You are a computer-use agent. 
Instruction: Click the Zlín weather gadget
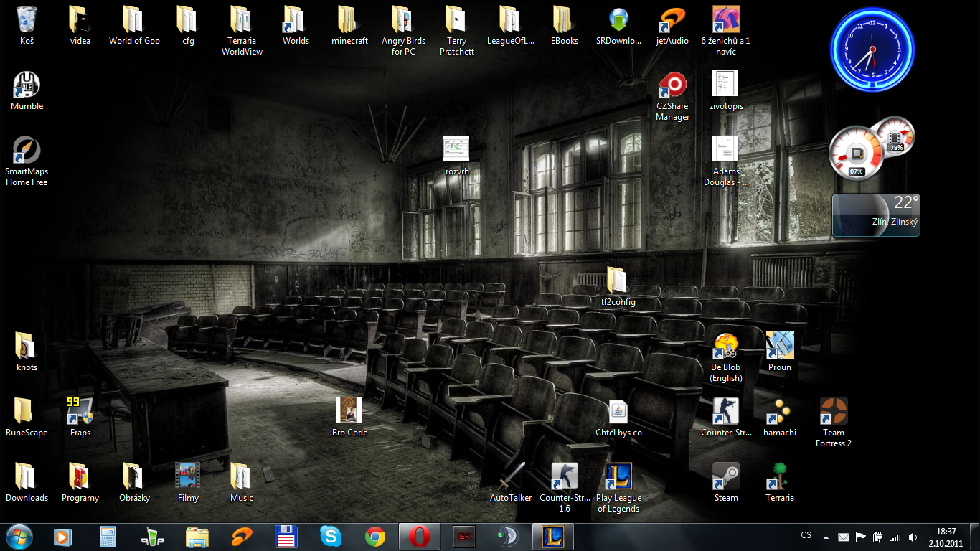[x=876, y=215]
